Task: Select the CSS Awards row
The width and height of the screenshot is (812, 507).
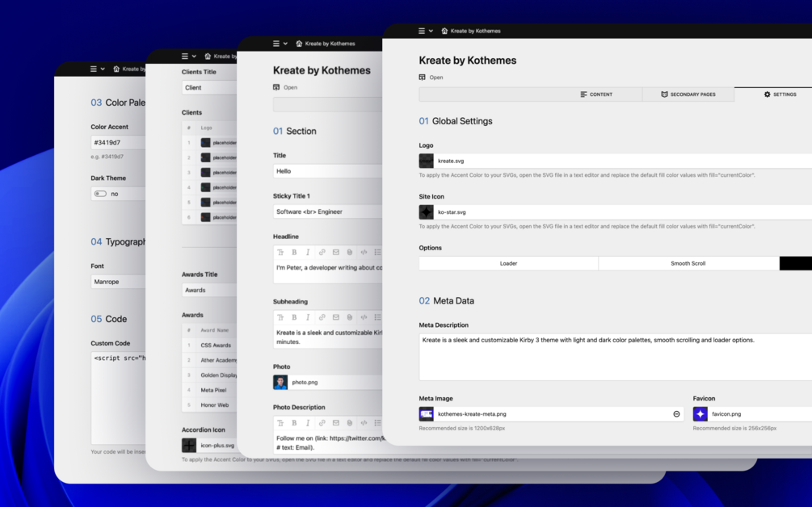Action: pyautogui.click(x=209, y=345)
